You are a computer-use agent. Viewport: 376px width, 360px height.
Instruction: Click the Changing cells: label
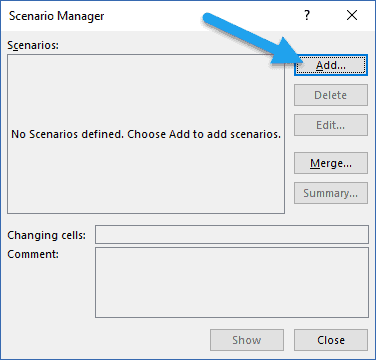[47, 235]
